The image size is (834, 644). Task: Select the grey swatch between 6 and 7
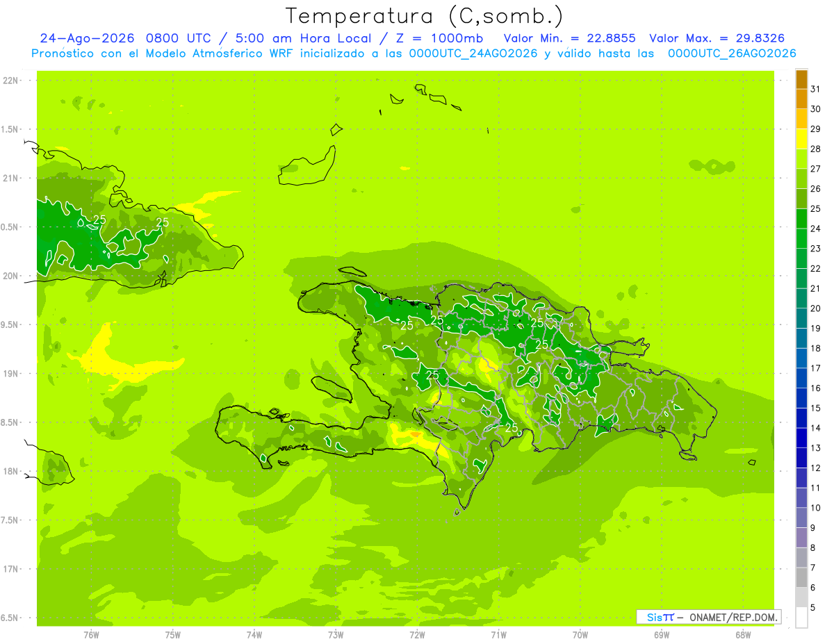(x=801, y=577)
